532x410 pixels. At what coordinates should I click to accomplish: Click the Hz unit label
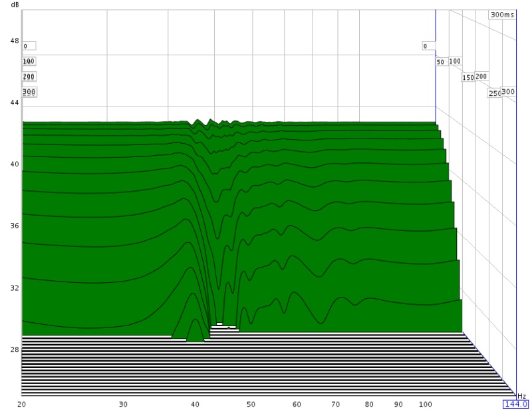[x=522, y=395]
